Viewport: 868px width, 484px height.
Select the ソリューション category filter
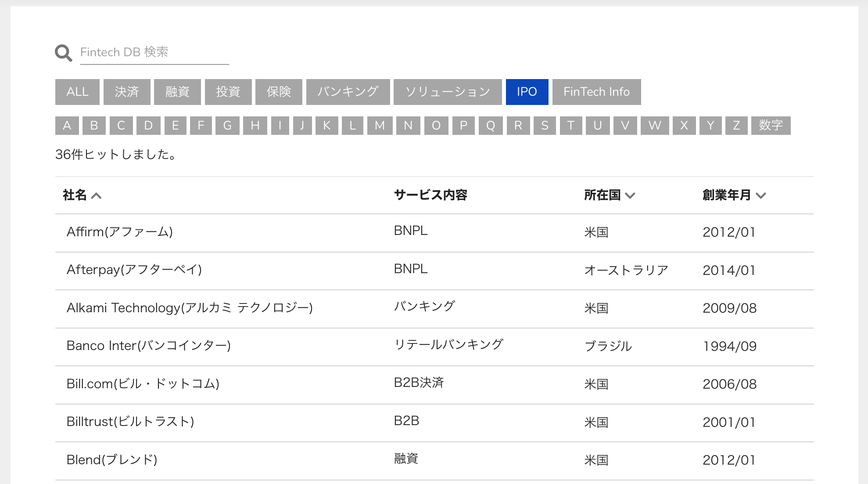pos(448,92)
